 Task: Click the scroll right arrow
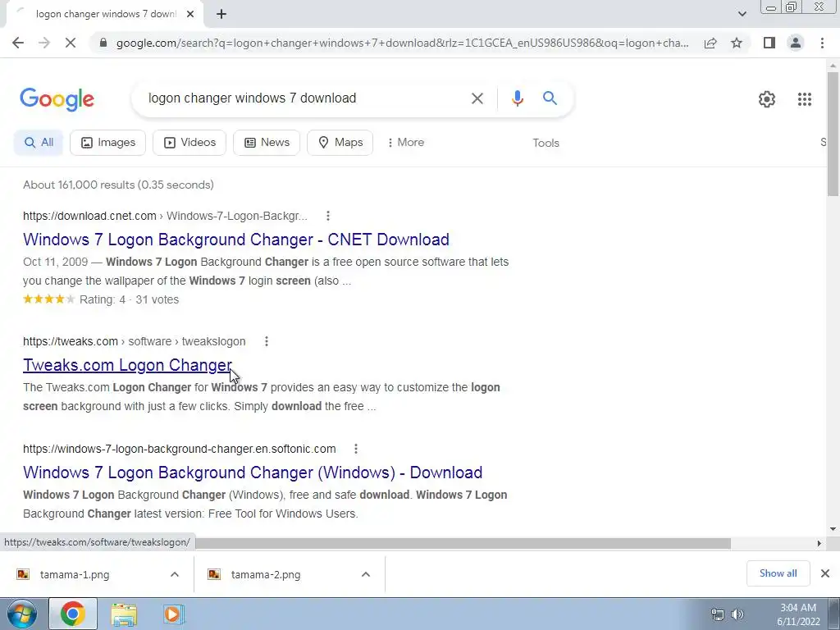(819, 543)
